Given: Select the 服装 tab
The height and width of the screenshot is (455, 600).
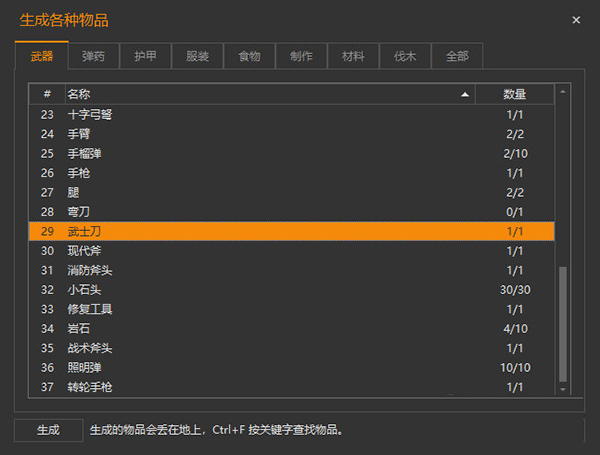Looking at the screenshot, I should 197,57.
